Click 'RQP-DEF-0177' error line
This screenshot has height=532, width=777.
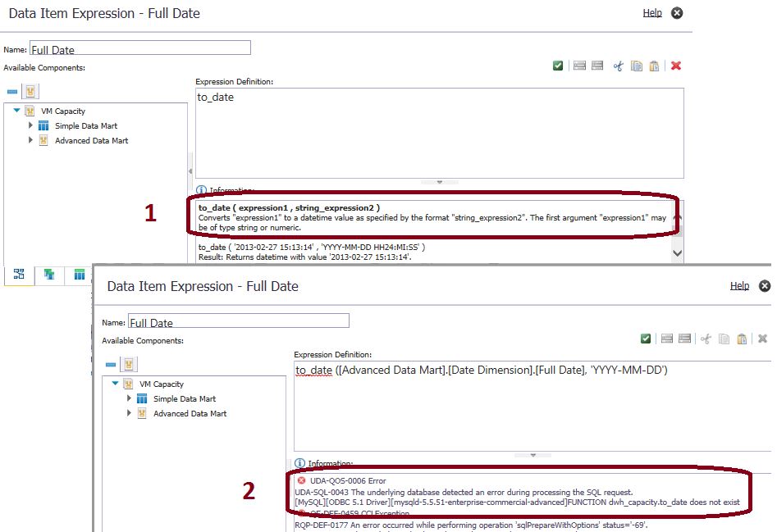pos(471,525)
